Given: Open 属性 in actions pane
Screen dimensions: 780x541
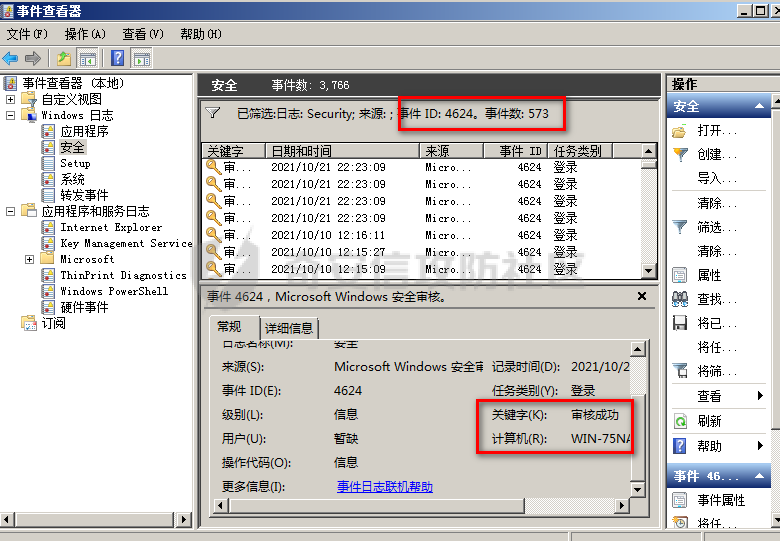Looking at the screenshot, I should pos(709,275).
